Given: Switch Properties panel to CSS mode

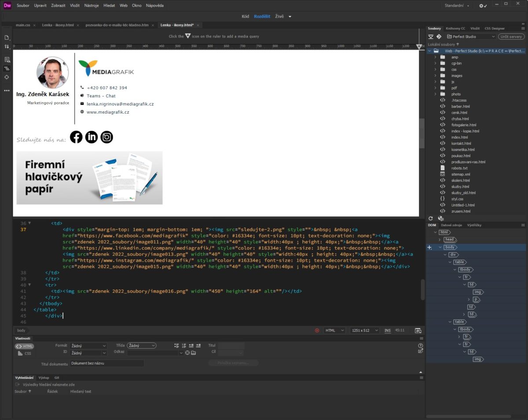Looking at the screenshot, I should (x=25, y=354).
